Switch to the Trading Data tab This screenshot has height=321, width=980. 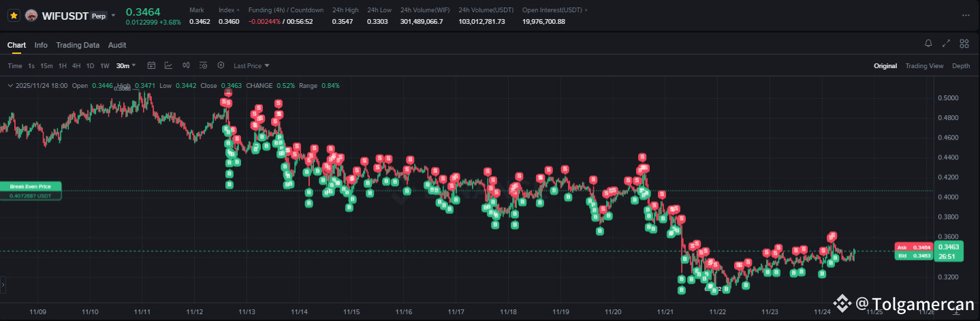[78, 45]
